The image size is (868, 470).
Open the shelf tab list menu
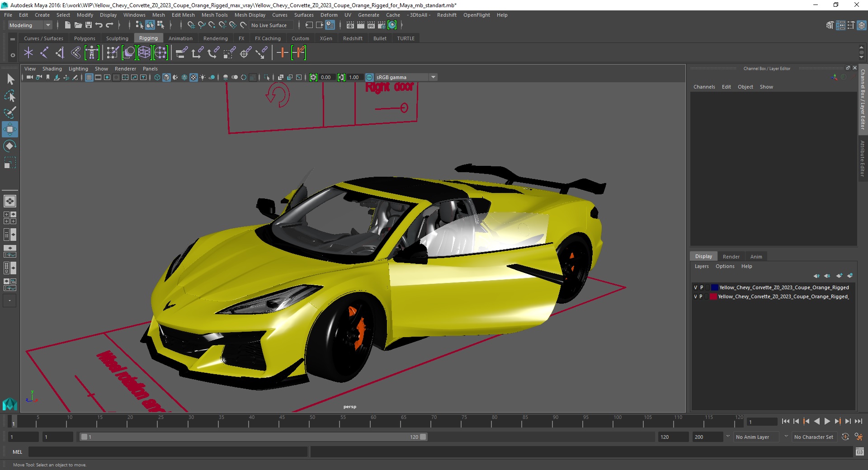pos(13,39)
